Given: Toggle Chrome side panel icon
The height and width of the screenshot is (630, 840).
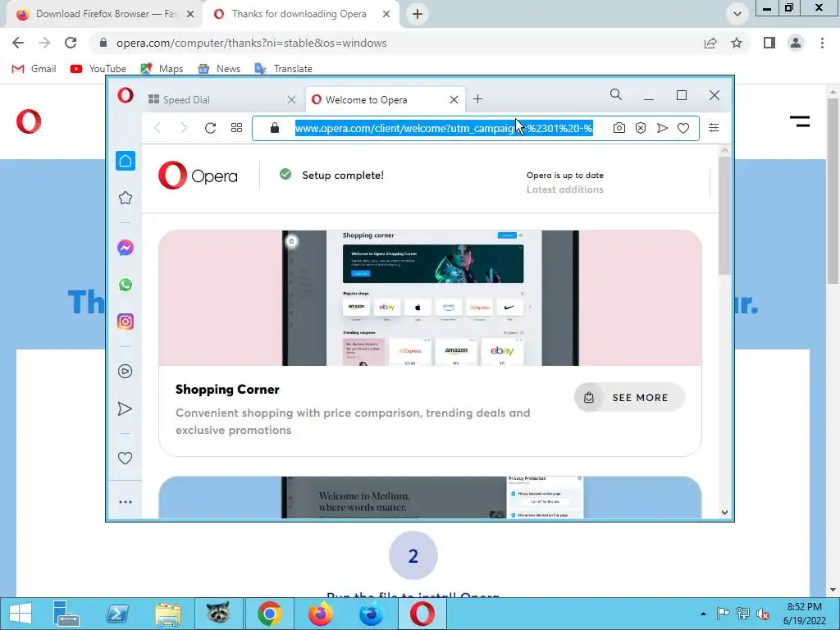Looking at the screenshot, I should (x=769, y=43).
